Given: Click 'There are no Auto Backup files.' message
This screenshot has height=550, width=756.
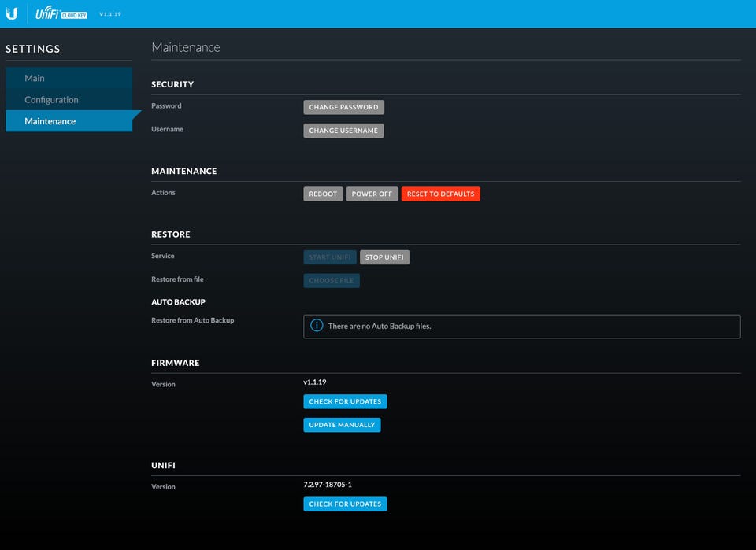Looking at the screenshot, I should [x=380, y=326].
